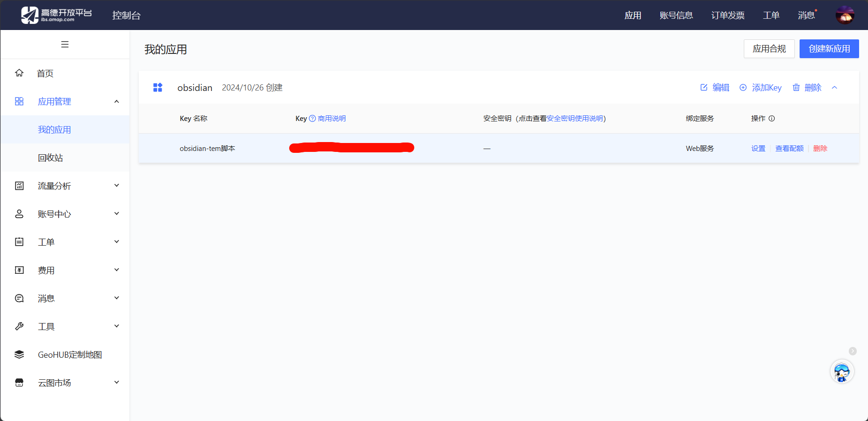Click the home icon beside 首页
This screenshot has height=421, width=868.
pos(19,73)
